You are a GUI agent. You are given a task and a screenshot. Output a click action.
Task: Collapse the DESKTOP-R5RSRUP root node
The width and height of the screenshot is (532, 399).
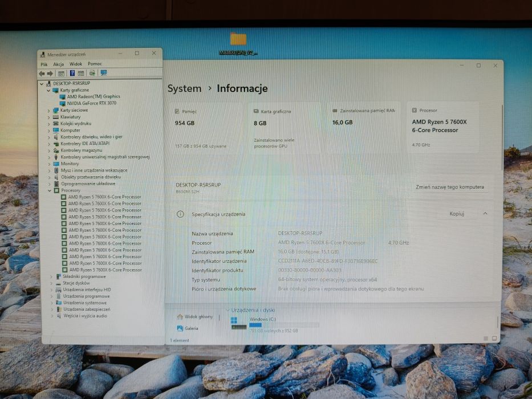point(42,83)
